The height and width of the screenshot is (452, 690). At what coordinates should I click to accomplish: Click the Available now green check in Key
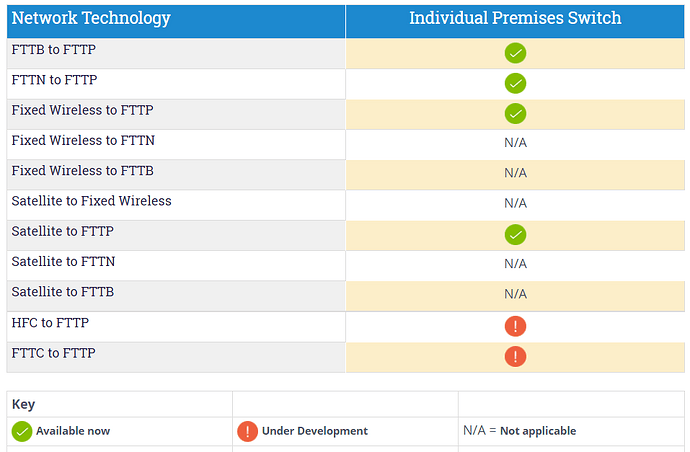pos(22,431)
